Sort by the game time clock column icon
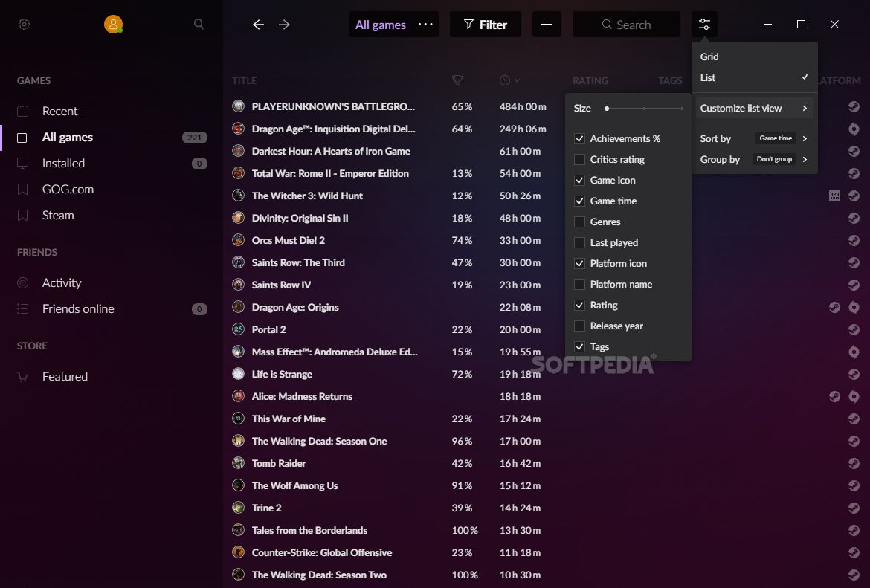Screen dimensions: 870x588 504,80
